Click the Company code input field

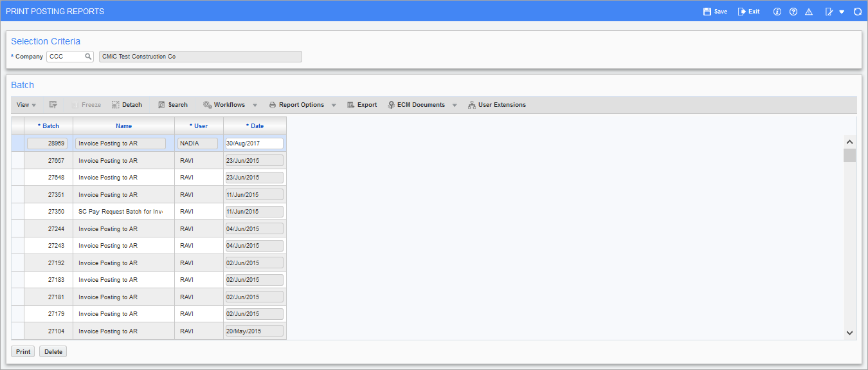pyautogui.click(x=66, y=57)
